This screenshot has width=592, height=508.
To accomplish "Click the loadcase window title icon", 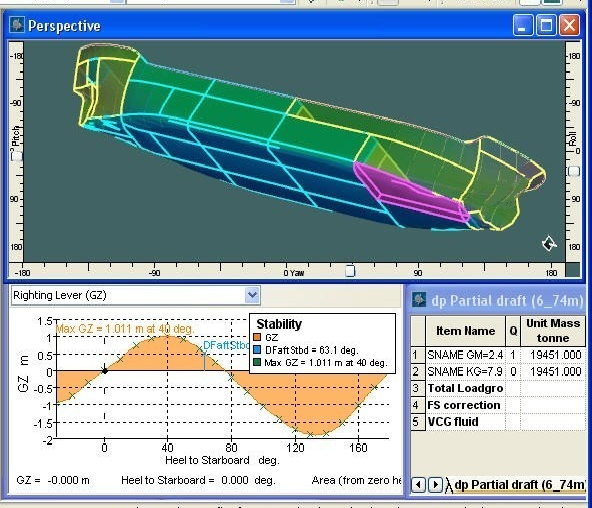I will coord(418,300).
